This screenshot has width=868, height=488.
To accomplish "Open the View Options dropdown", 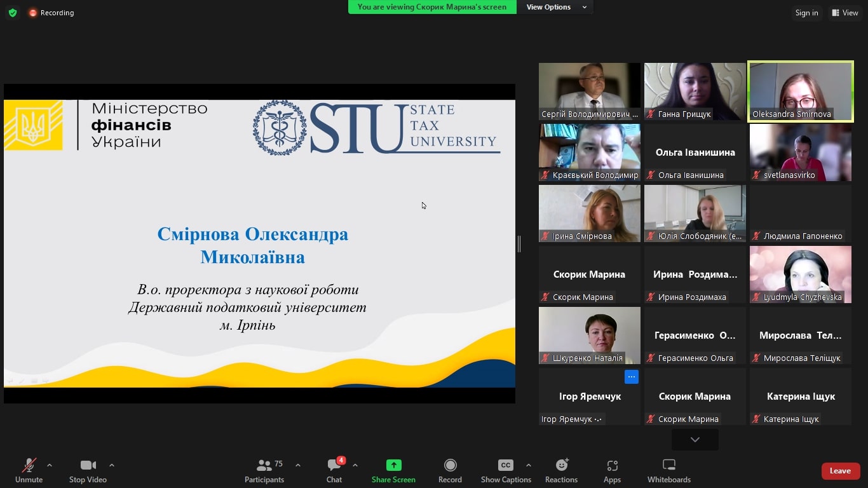I will click(x=555, y=7).
